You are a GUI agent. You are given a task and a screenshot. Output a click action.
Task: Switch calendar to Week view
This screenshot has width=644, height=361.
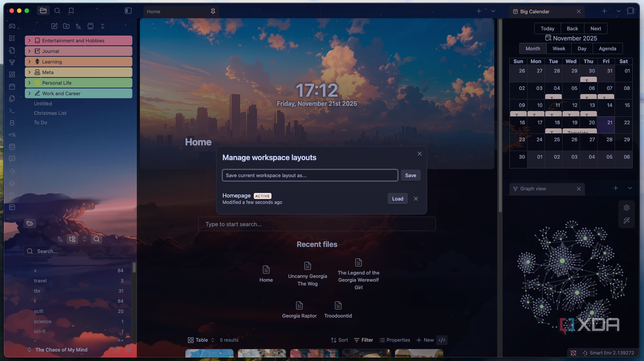pyautogui.click(x=559, y=48)
